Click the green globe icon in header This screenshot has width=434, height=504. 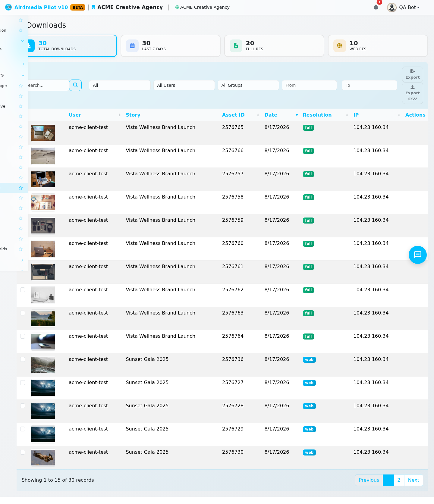[177, 7]
